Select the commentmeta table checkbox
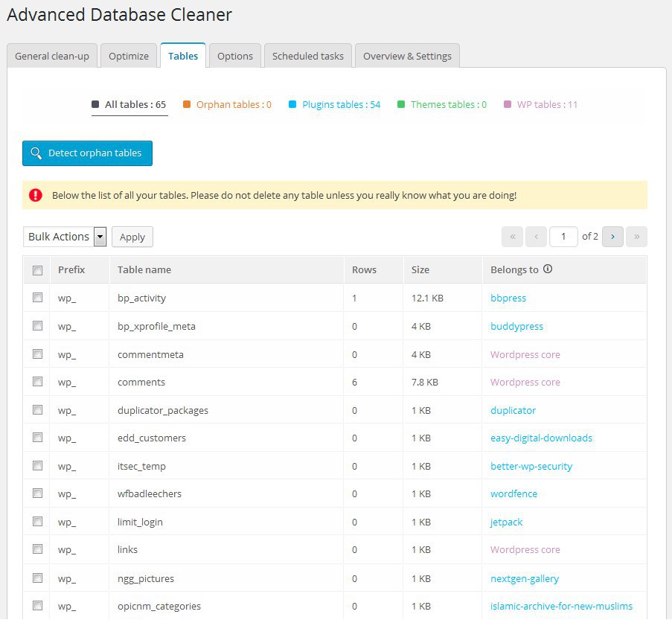Image resolution: width=672 pixels, height=620 pixels. 38,354
